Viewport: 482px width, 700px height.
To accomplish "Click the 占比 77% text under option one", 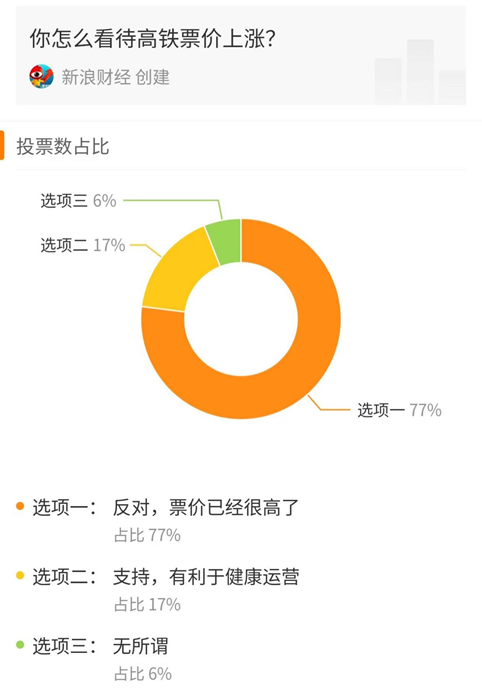I will (x=147, y=535).
